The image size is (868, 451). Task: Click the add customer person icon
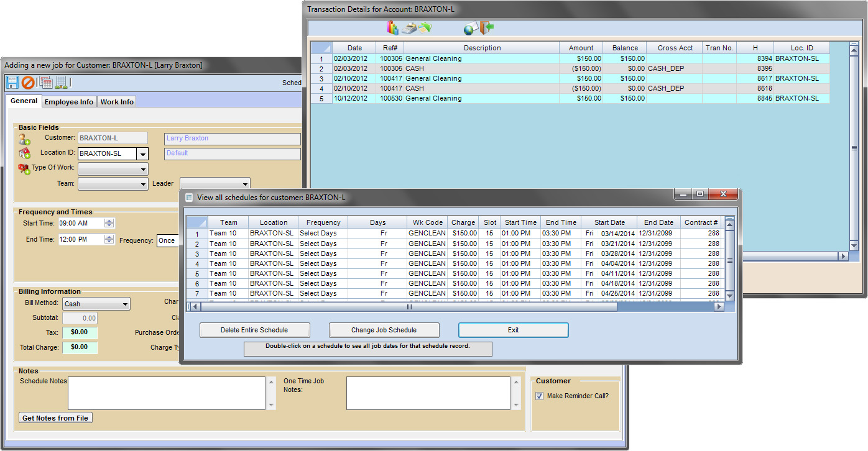pyautogui.click(x=24, y=139)
